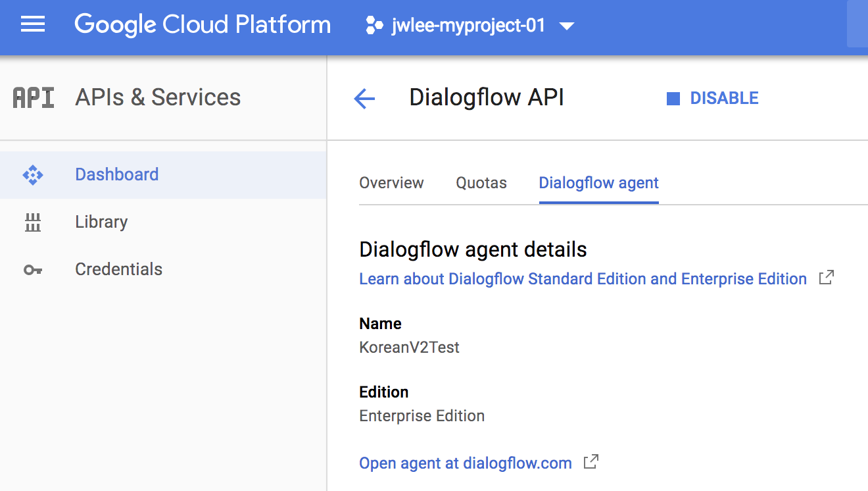Switch to the Overview tab
This screenshot has width=868, height=491.
click(x=391, y=183)
